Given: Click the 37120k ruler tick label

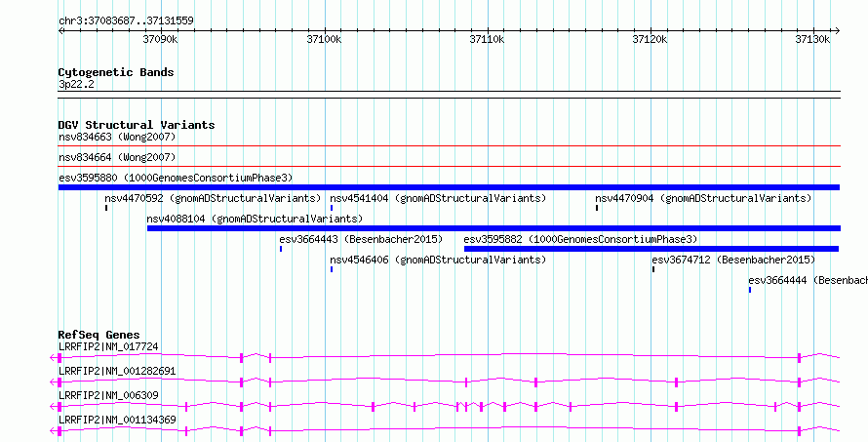Looking at the screenshot, I should (x=650, y=40).
